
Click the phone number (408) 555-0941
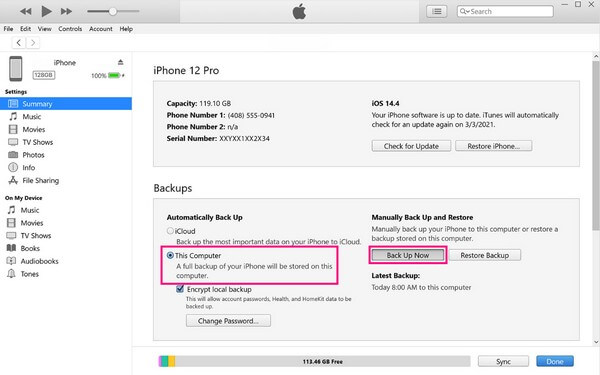(x=251, y=115)
